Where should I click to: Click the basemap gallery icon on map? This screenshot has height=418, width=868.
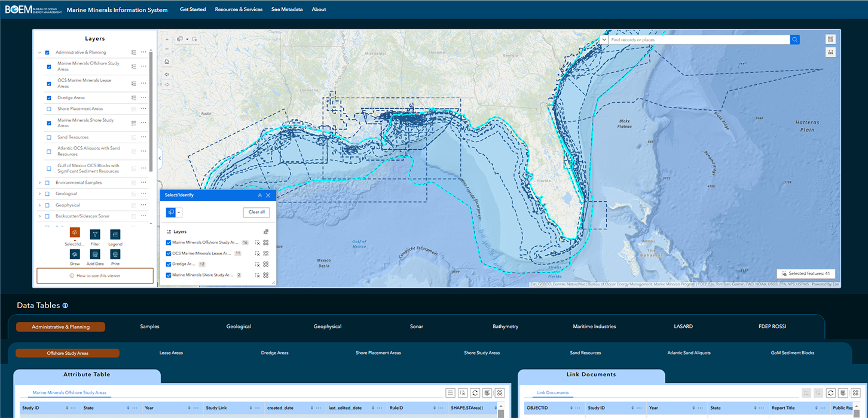pos(830,39)
